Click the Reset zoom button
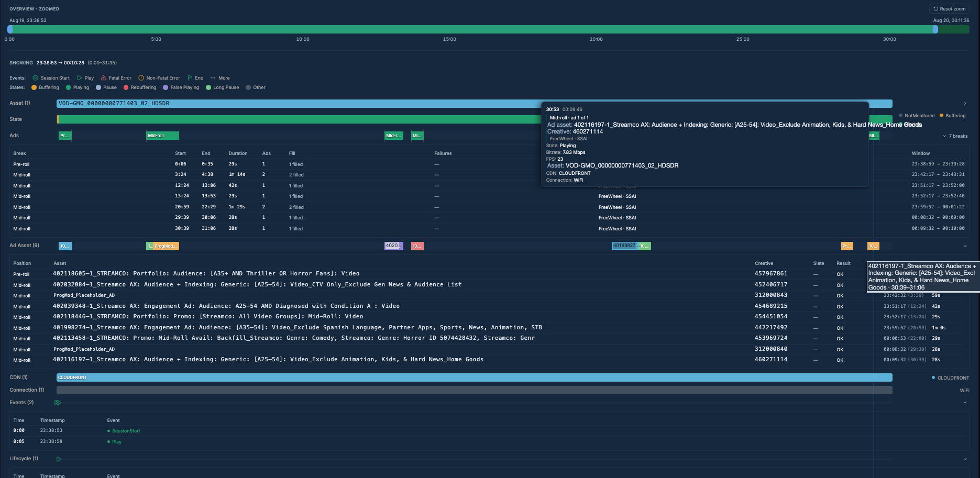The height and width of the screenshot is (478, 980). click(x=949, y=9)
